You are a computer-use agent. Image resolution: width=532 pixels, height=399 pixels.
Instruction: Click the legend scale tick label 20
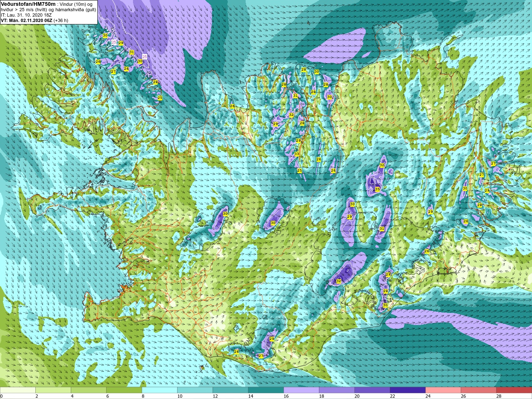tap(357, 396)
